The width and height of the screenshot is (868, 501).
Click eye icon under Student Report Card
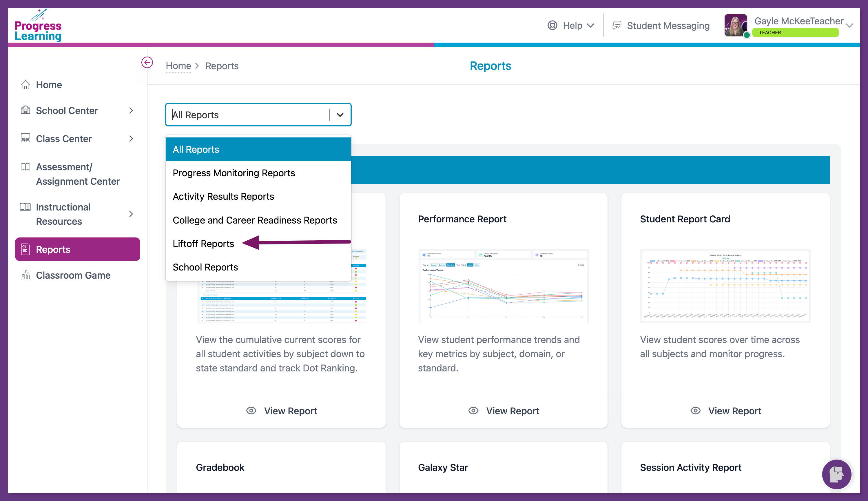695,411
